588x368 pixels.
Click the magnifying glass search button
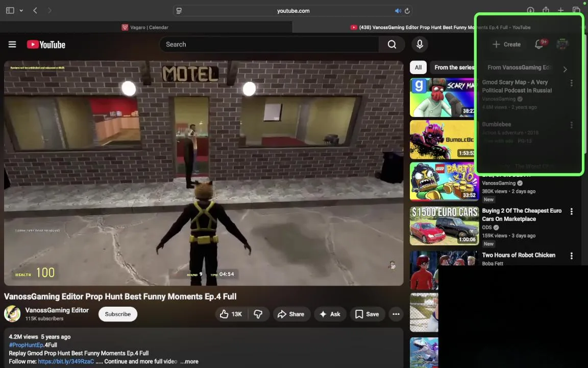[392, 44]
